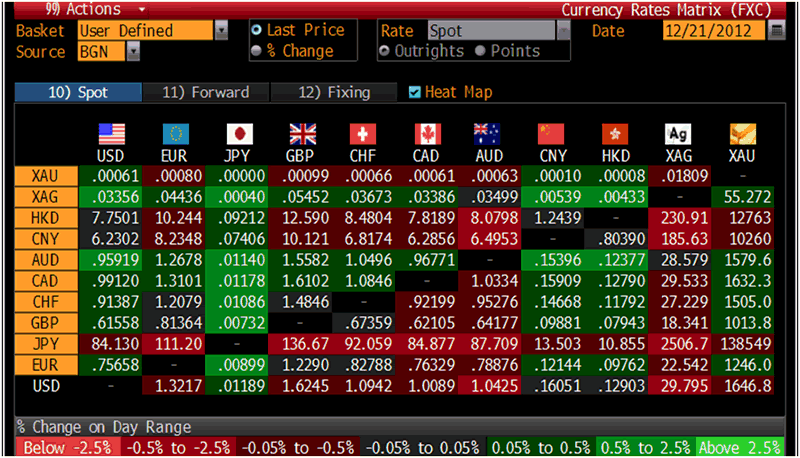Open the Source BGN dropdown
This screenshot has height=458, width=800.
[134, 51]
